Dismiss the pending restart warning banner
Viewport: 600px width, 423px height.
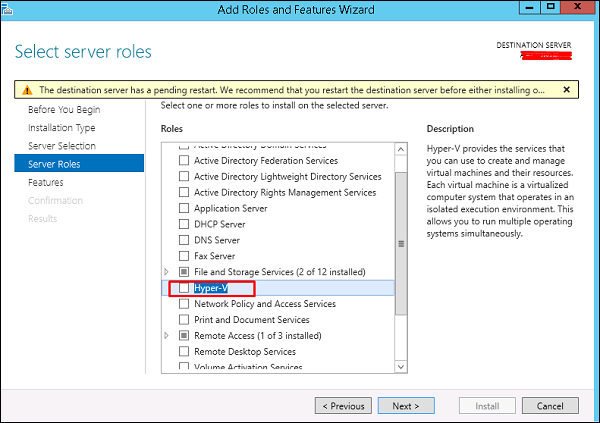coord(566,89)
